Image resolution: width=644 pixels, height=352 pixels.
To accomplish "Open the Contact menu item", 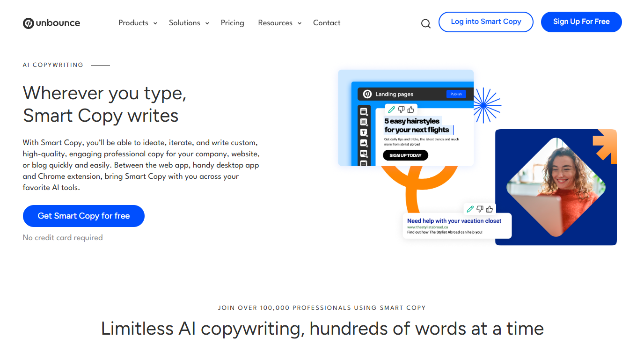I will click(327, 23).
